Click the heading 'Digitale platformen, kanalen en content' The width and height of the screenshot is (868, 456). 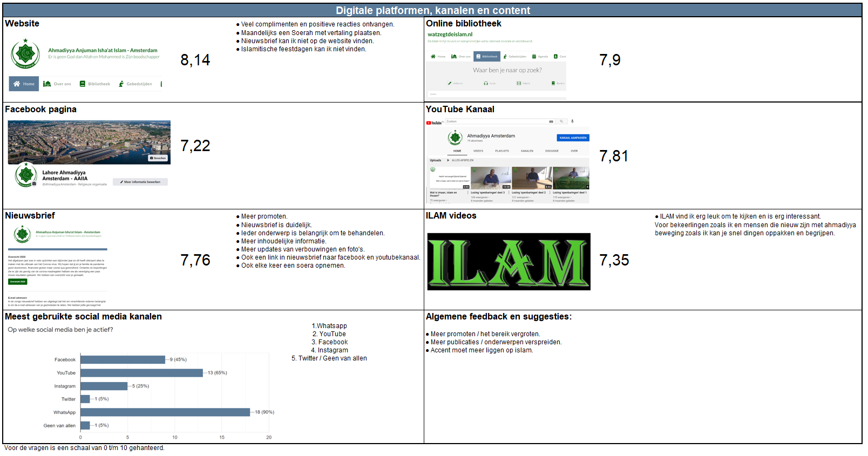coord(433,10)
